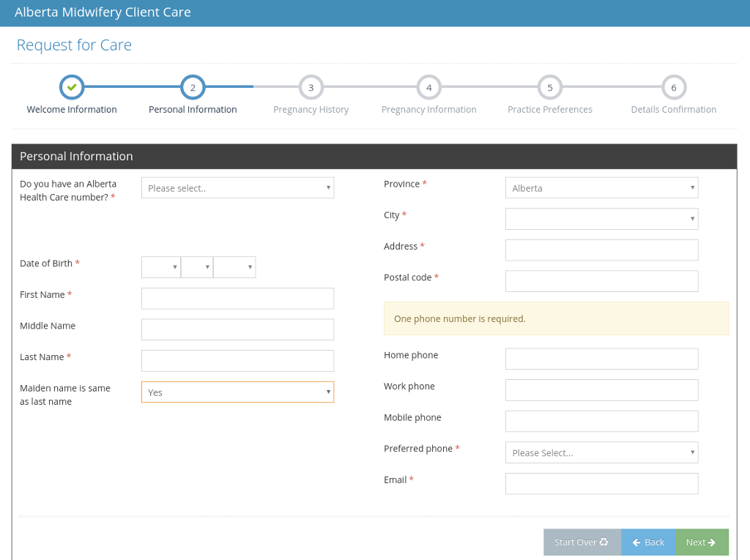The image size is (750, 560).
Task: Select the Personal Information step label
Action: pyautogui.click(x=193, y=110)
